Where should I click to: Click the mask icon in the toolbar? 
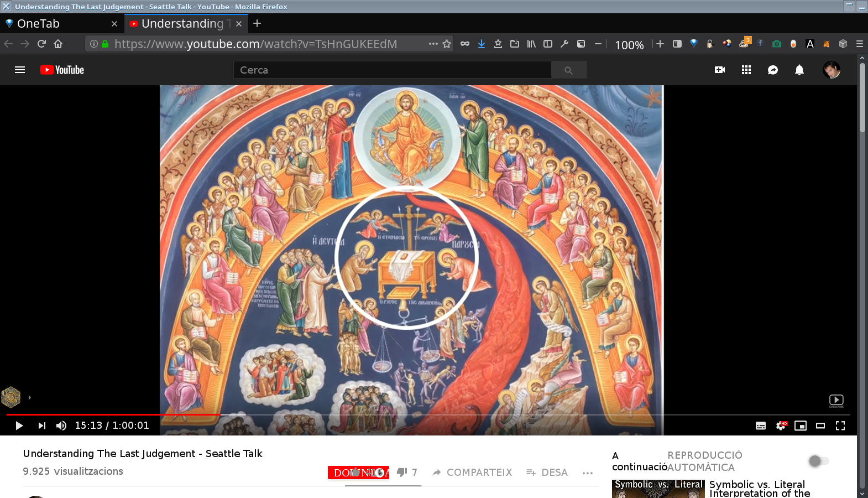tap(465, 44)
